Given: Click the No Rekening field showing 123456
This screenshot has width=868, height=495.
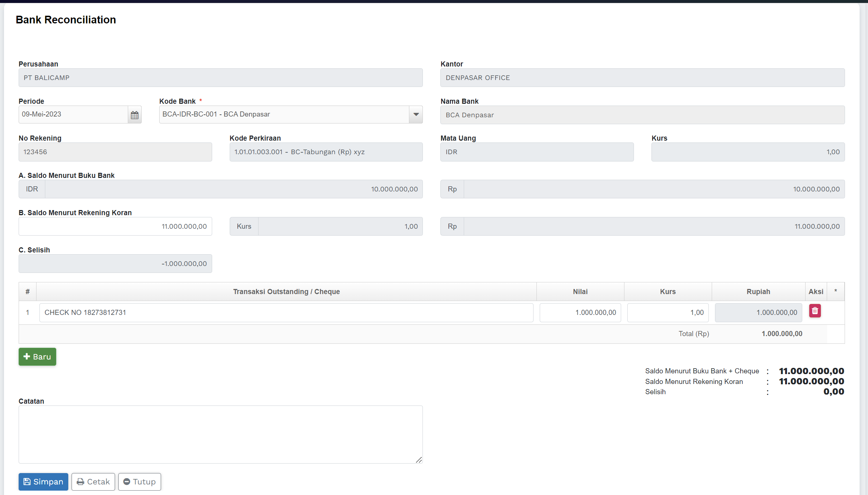Looking at the screenshot, I should pyautogui.click(x=115, y=152).
